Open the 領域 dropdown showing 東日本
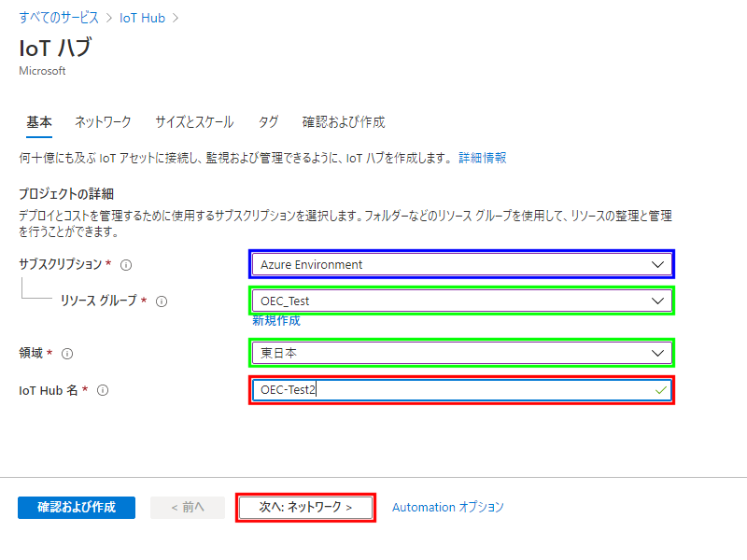 [461, 353]
